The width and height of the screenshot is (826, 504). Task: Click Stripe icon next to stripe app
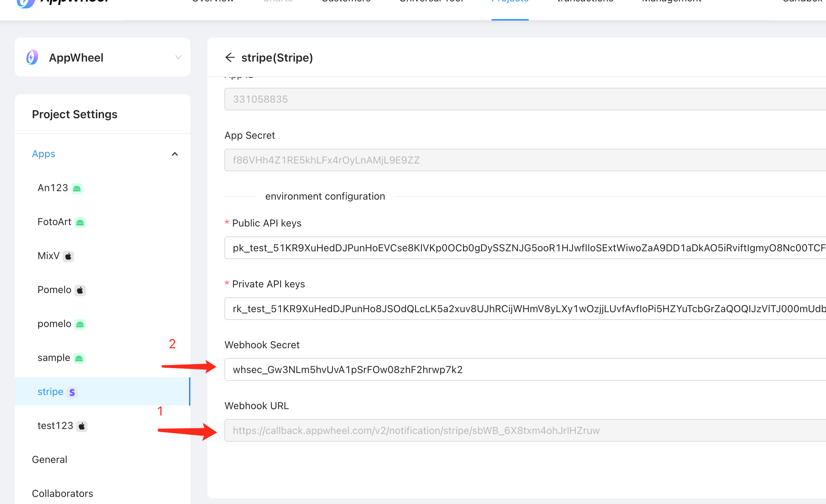pos(72,392)
